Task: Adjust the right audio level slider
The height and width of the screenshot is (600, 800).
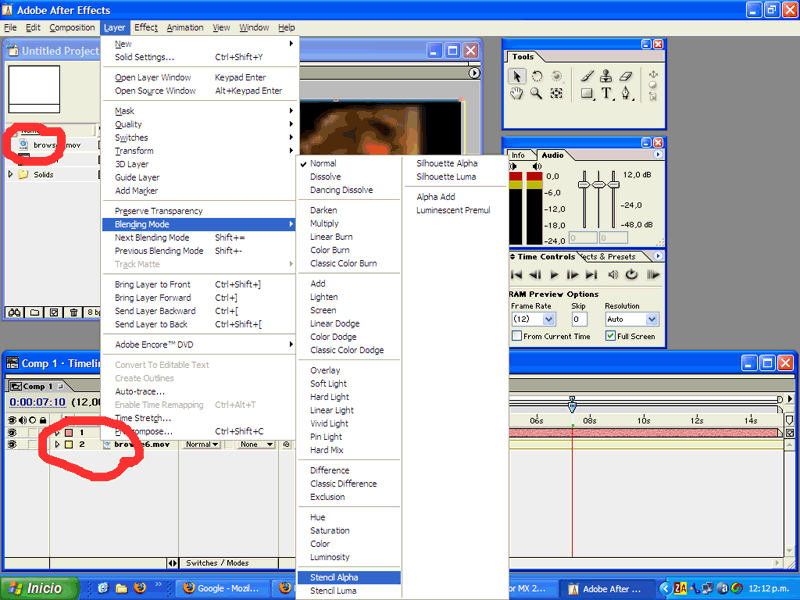Action: 613,185
